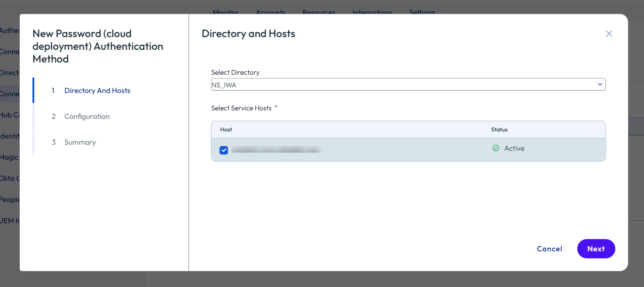Open the Select Directory dropdown

[408, 84]
